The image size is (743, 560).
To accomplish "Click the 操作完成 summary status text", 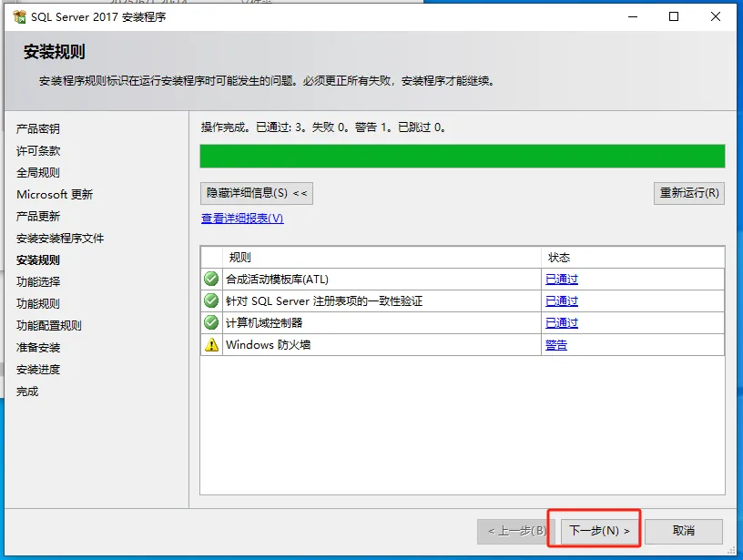I will click(322, 127).
